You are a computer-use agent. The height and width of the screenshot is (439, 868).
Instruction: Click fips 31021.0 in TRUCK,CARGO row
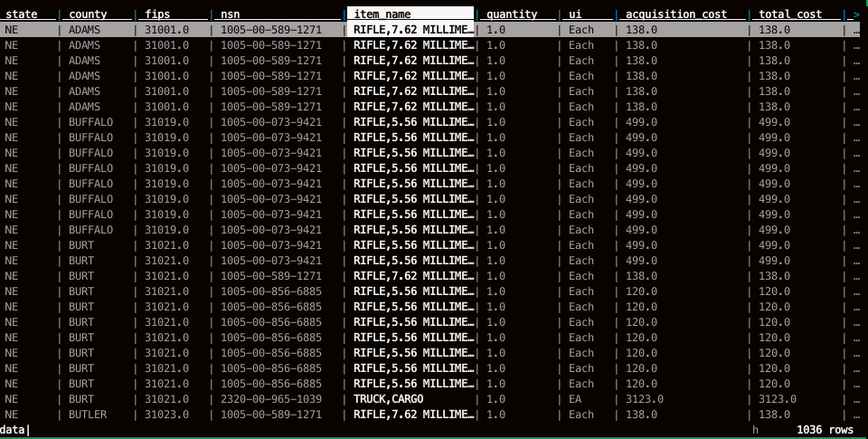[x=166, y=399]
